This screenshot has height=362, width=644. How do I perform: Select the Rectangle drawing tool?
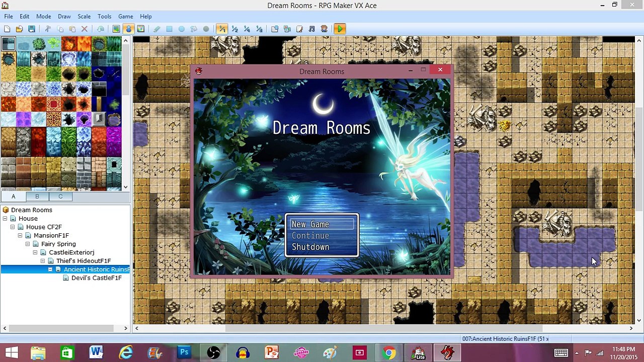pos(169,29)
